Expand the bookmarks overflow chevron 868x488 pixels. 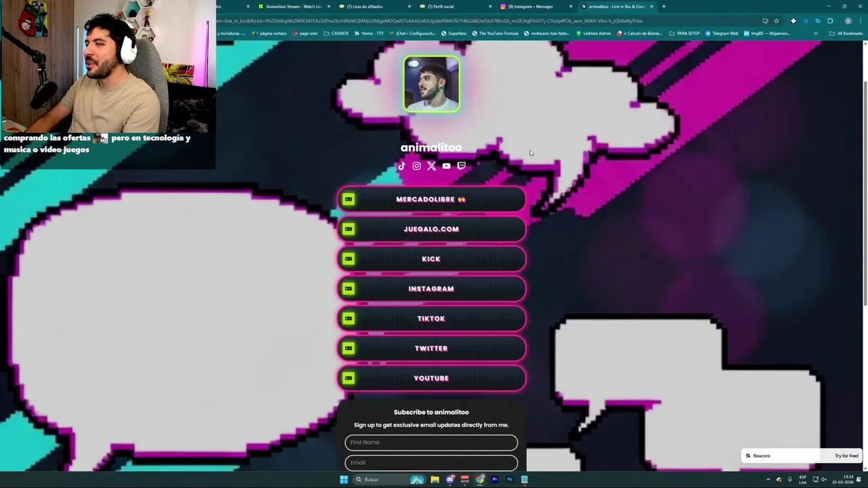tap(815, 33)
